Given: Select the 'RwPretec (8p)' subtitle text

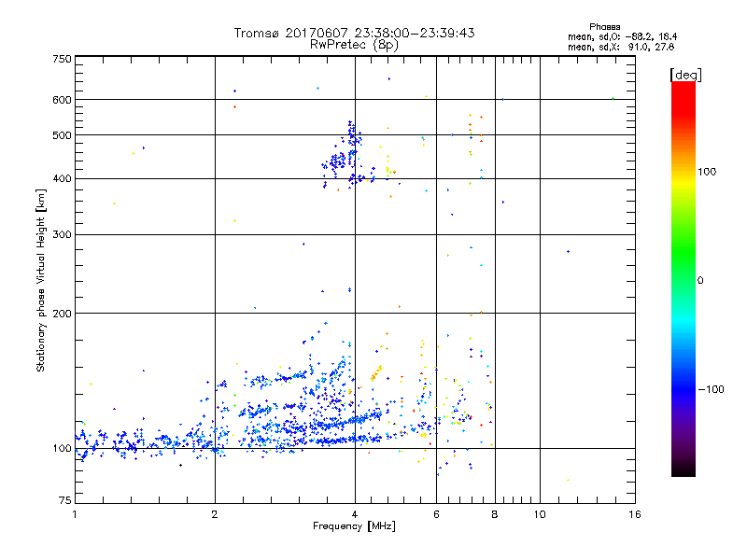Looking at the screenshot, I should [354, 45].
